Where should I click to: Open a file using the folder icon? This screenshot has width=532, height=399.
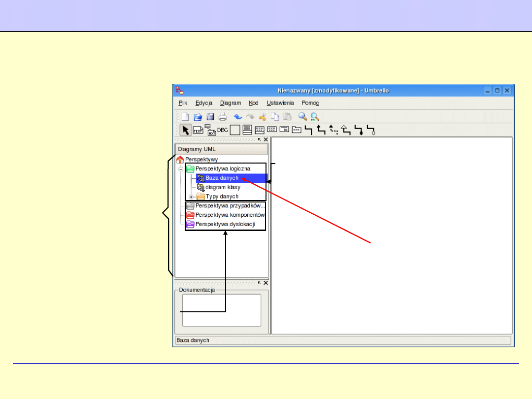198,117
